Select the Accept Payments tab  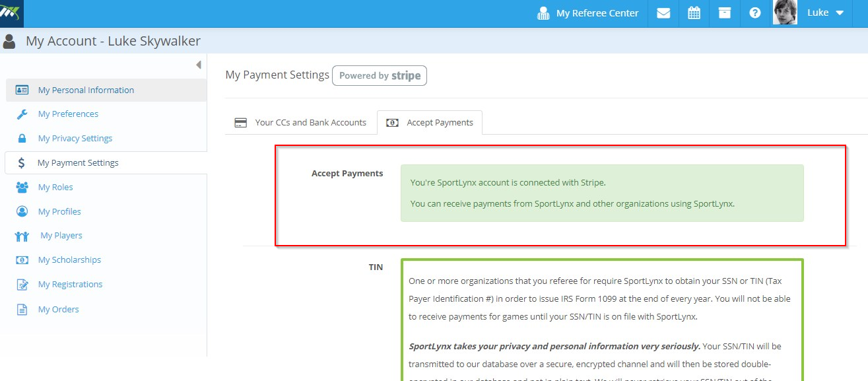(430, 122)
